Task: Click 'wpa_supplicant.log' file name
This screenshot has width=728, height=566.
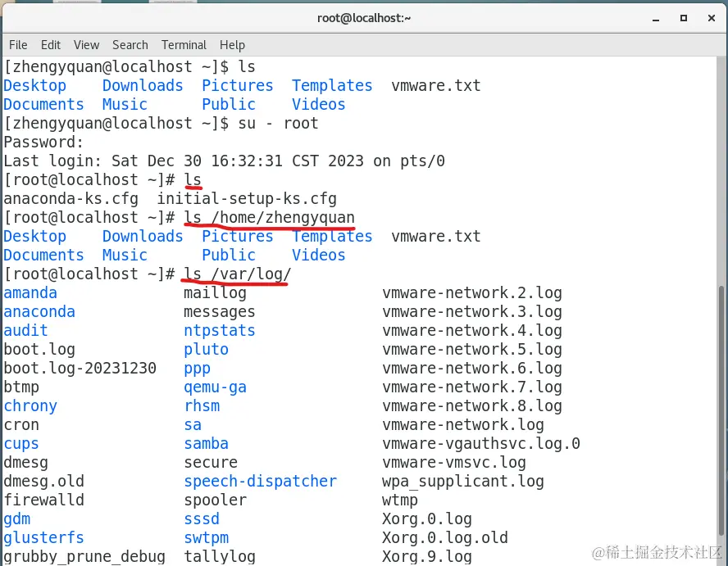Action: coord(463,482)
